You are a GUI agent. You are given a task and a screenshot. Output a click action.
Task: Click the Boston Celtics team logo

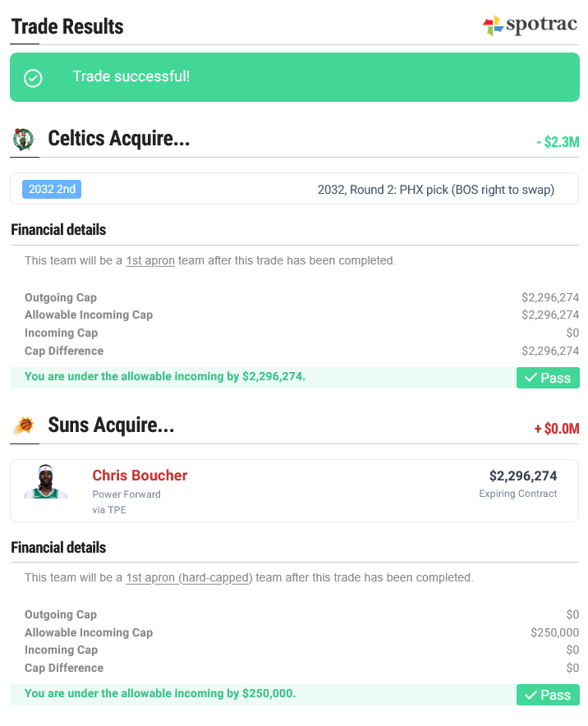coord(23,140)
